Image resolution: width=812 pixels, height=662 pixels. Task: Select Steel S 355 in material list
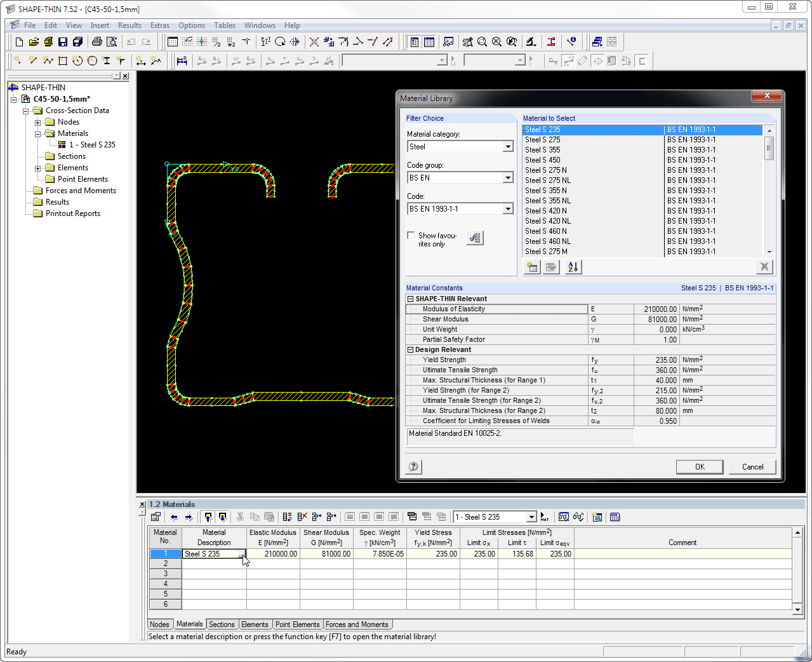coord(543,150)
